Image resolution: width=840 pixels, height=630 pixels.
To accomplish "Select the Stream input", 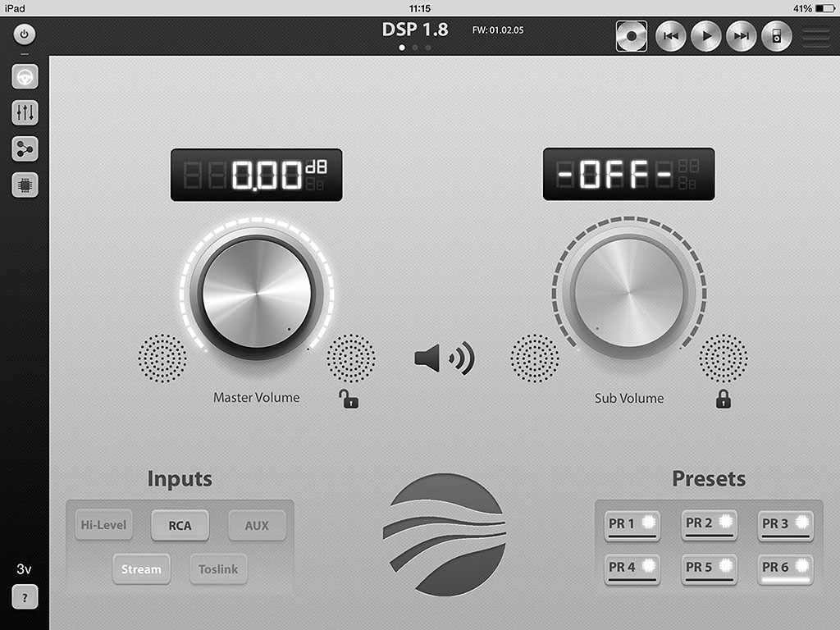I will point(141,569).
